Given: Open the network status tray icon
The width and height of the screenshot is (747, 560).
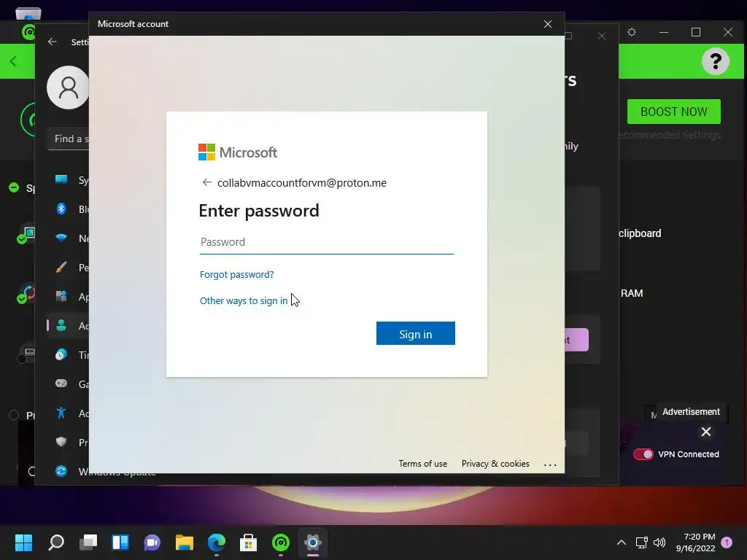Looking at the screenshot, I should tap(642, 542).
